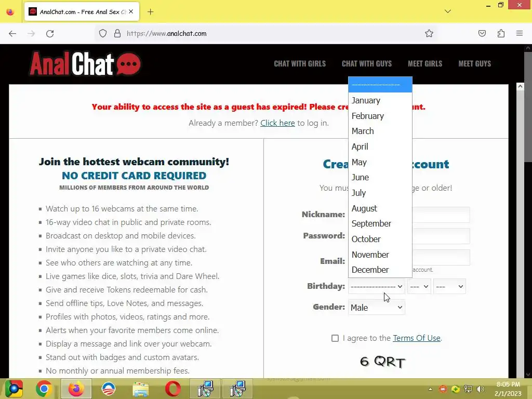Click the inner page scrollbar up arrow
532x399 pixels.
coord(520,87)
